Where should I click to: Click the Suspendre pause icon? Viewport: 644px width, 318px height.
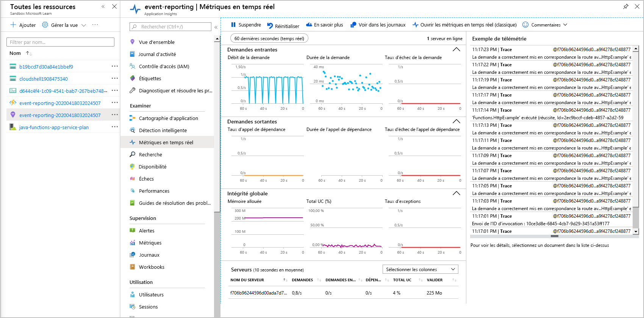coord(233,25)
